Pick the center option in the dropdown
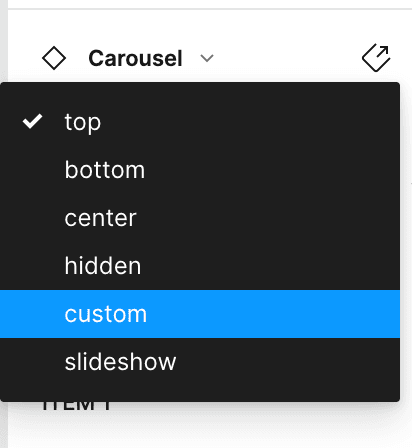This screenshot has width=412, height=448. (x=200, y=218)
